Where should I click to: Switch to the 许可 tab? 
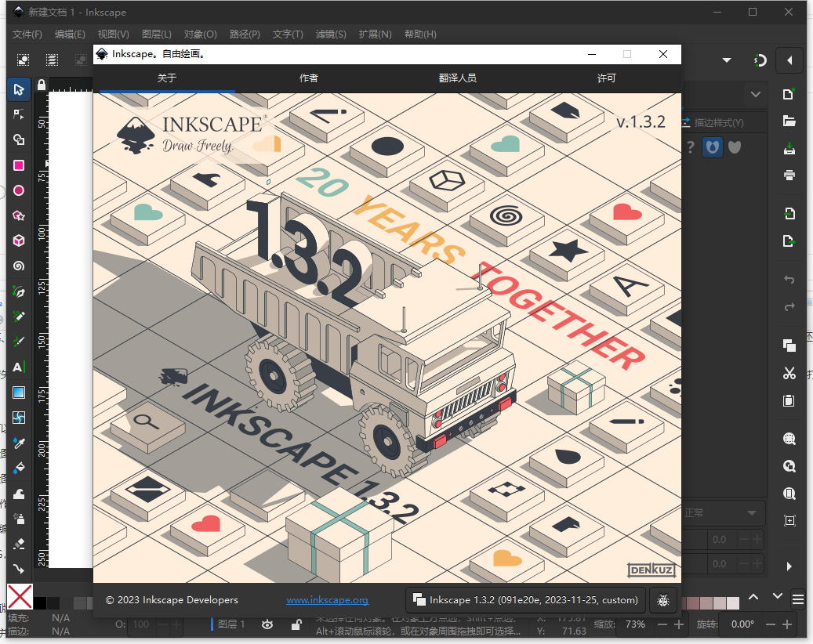(x=606, y=78)
